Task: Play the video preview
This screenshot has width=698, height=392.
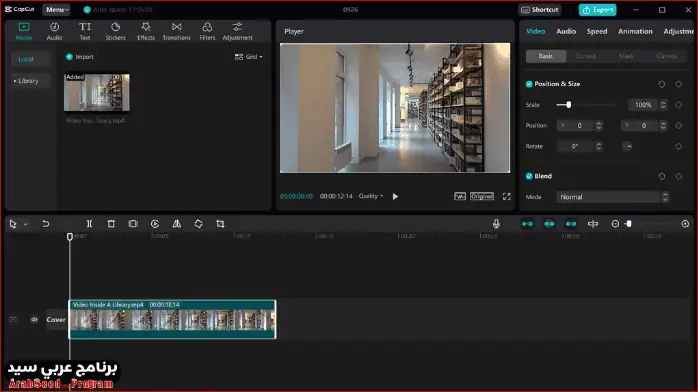Action: (395, 196)
